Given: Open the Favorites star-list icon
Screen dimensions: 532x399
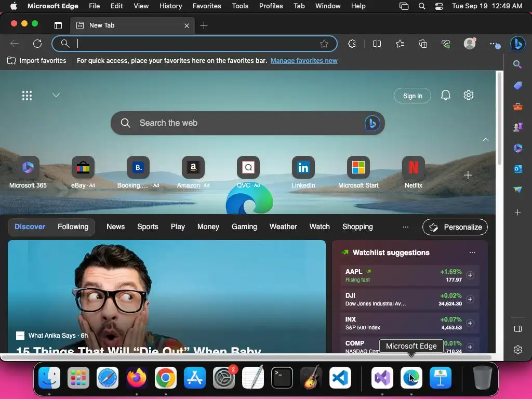Looking at the screenshot, I should click(x=400, y=44).
